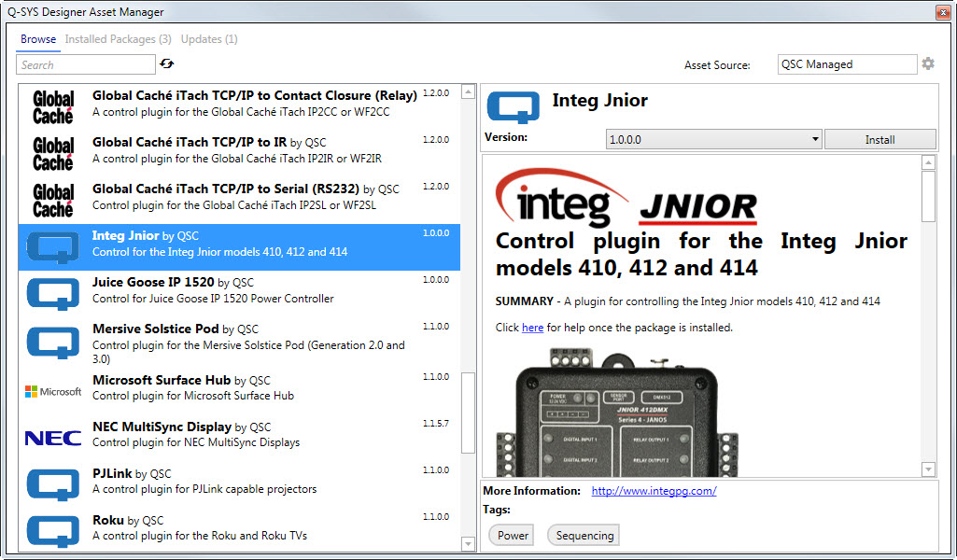Click the Q-SYS icon for Juice Goose row
Viewport: 957px width, 560px height.
pos(53,294)
